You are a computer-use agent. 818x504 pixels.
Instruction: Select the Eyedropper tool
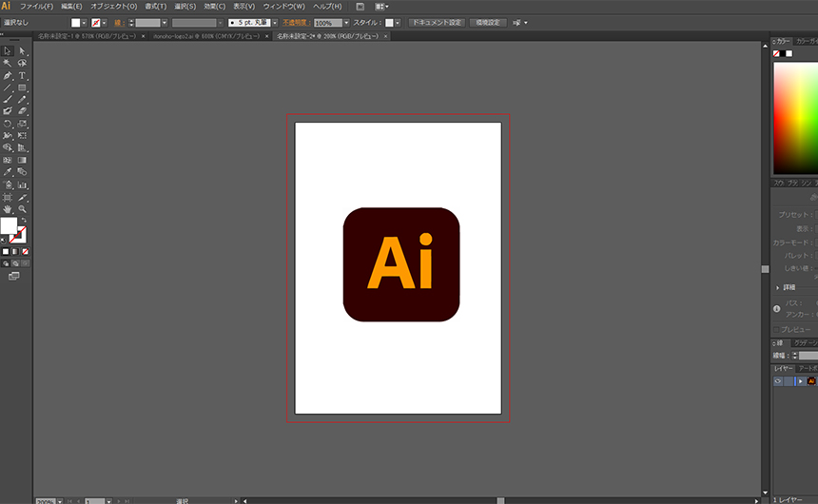click(8, 172)
